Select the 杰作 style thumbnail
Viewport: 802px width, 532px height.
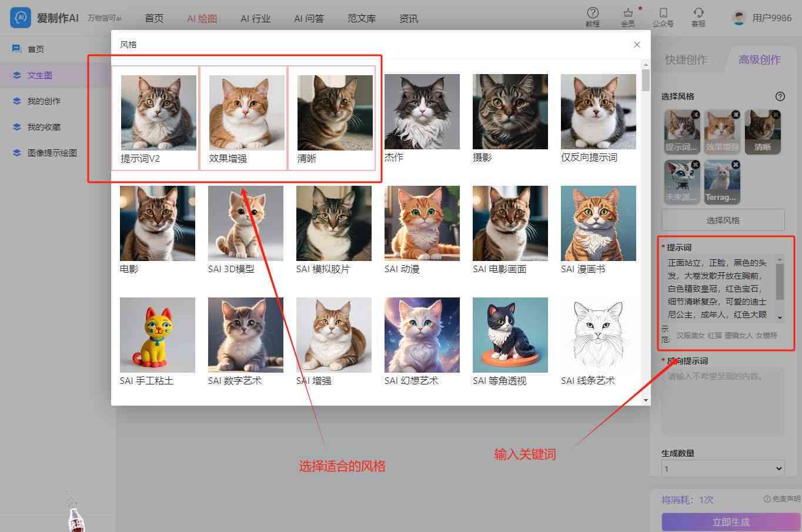[422, 111]
